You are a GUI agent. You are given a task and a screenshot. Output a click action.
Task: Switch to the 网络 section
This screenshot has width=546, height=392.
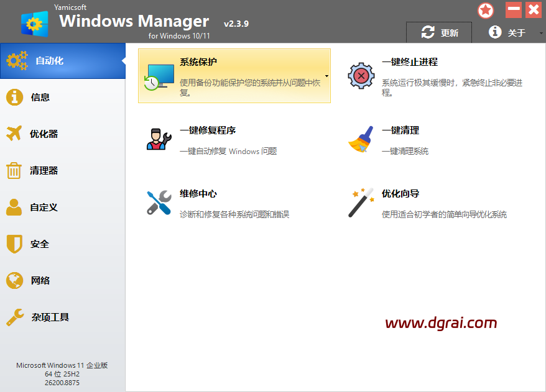[x=63, y=280]
